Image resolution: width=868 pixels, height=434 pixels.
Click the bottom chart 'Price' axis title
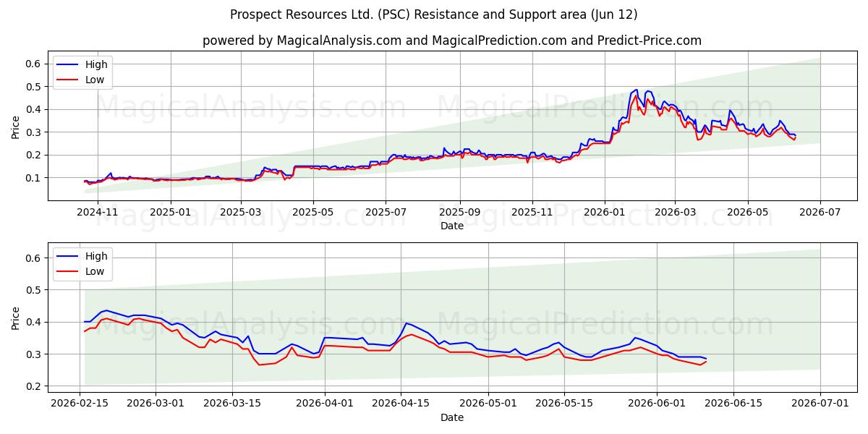pyautogui.click(x=16, y=318)
